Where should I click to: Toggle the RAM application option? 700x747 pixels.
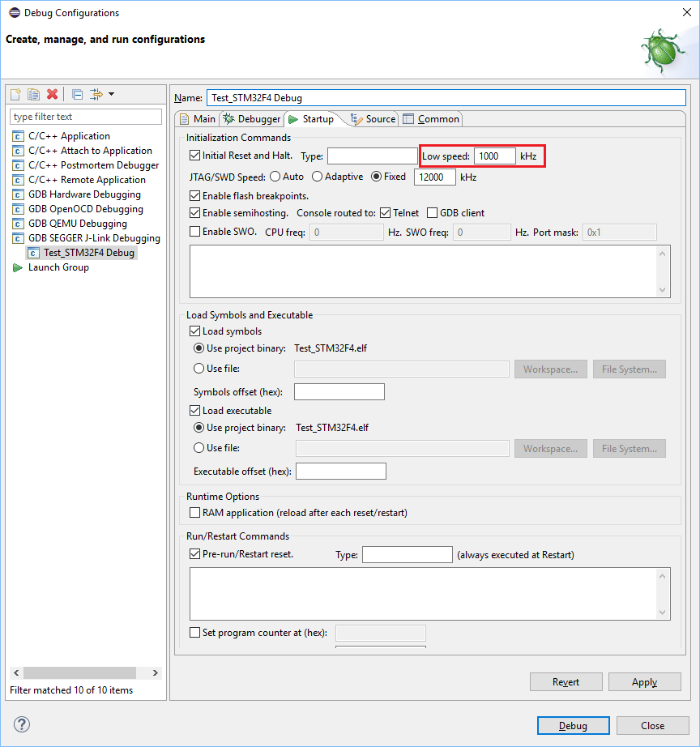194,512
